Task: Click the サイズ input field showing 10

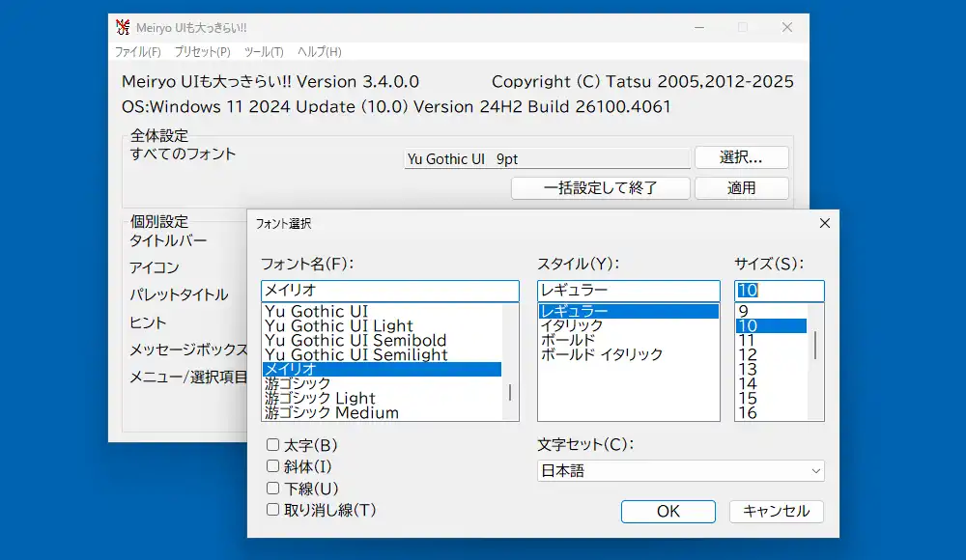Action: 780,291
